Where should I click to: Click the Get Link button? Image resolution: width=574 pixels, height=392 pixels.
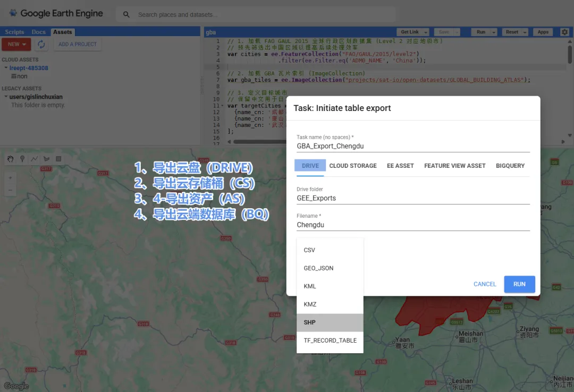(x=410, y=32)
